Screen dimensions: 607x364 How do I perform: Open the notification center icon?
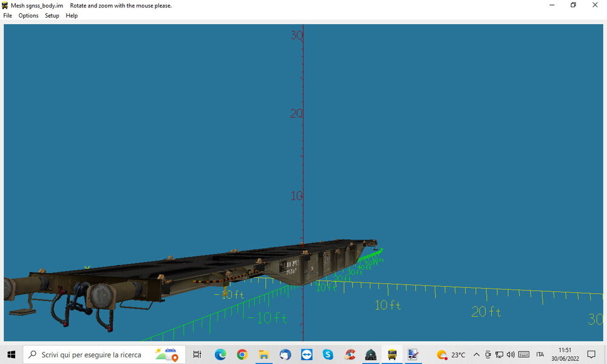point(591,354)
